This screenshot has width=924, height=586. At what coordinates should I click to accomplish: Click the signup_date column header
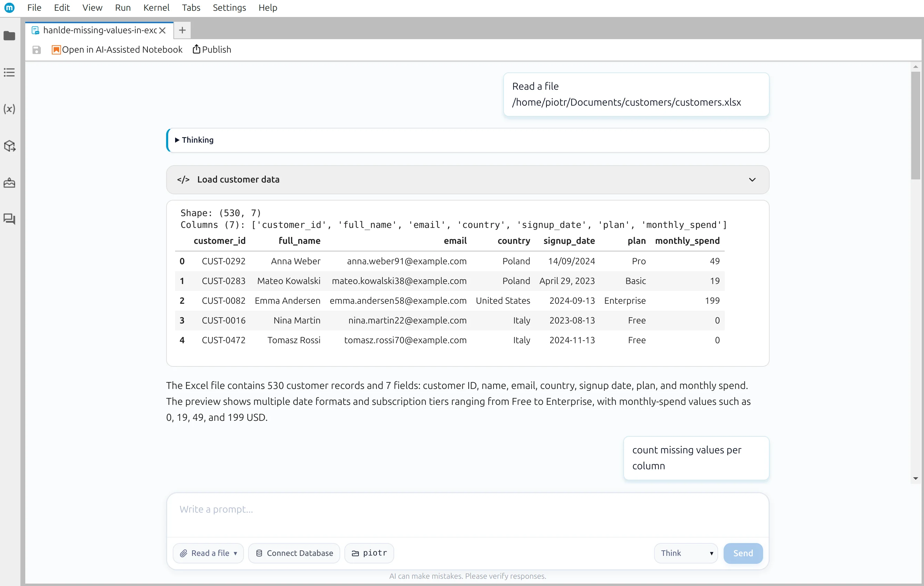pos(569,241)
